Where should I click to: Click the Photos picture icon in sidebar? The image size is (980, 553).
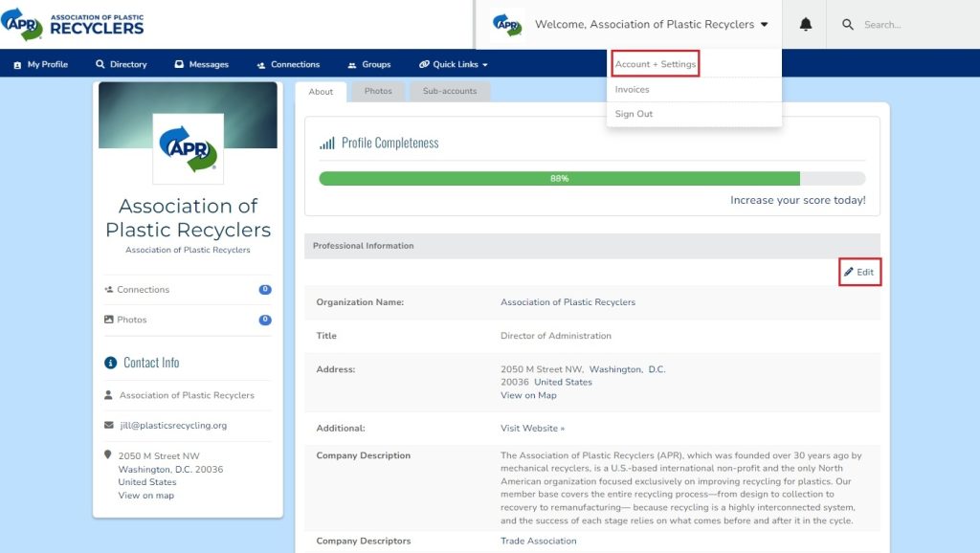[109, 320]
